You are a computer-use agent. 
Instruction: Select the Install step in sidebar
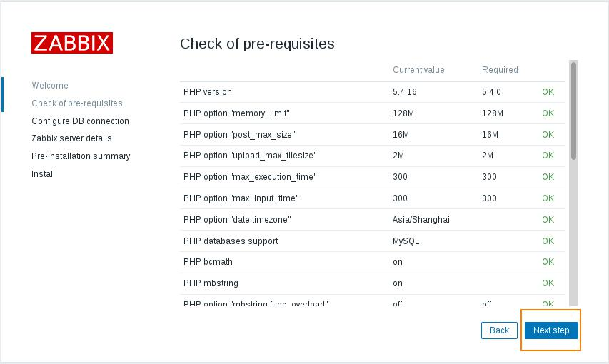[43, 174]
